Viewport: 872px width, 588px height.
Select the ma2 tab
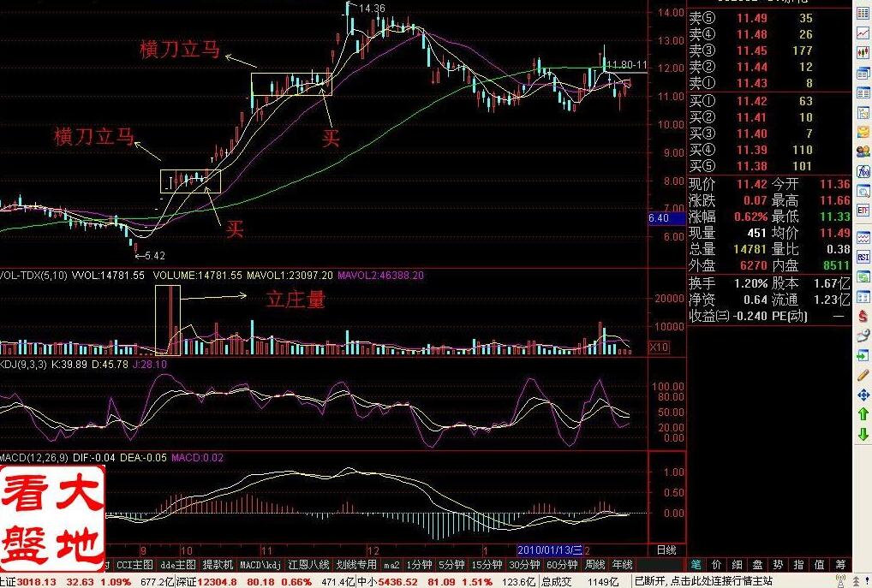pos(391,565)
